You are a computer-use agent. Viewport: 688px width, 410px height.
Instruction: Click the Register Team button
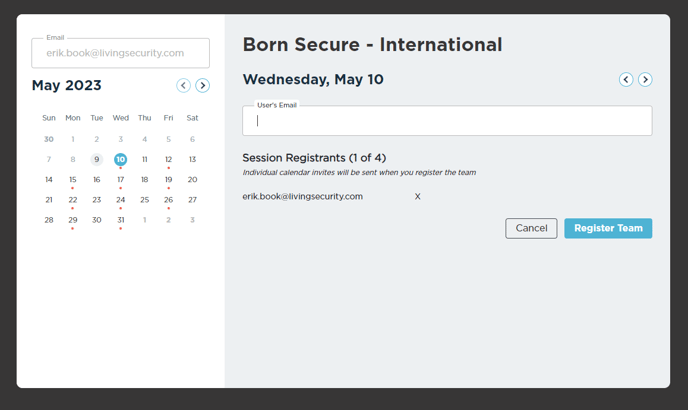click(608, 228)
